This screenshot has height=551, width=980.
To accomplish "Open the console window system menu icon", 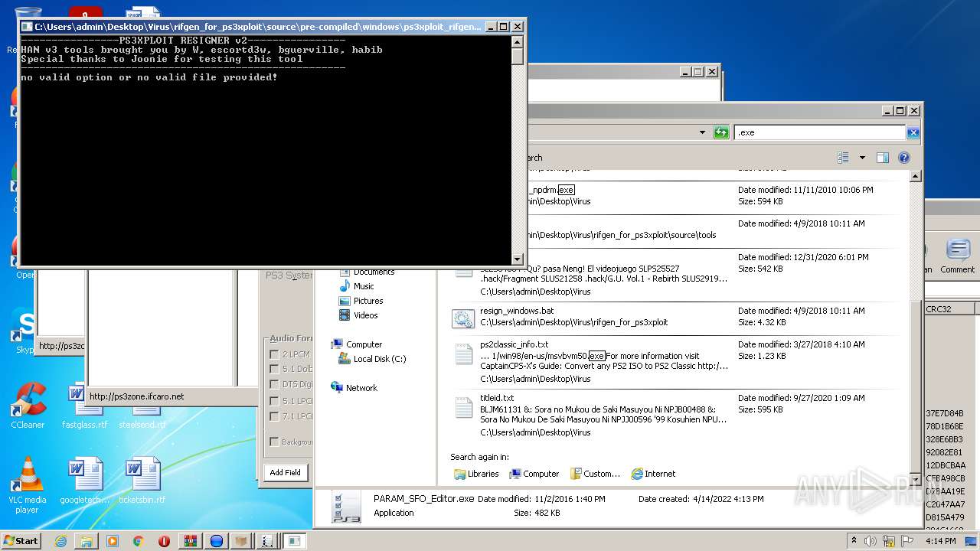I will 27,26.
